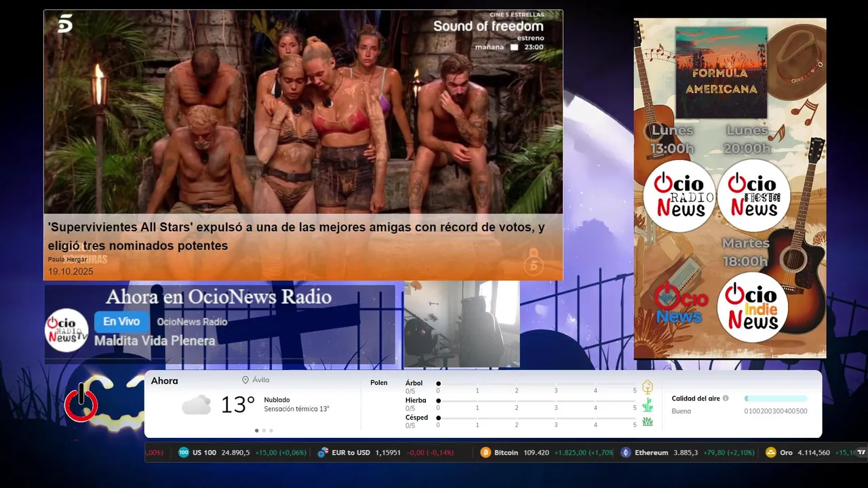Select the first weather carousel dot
Viewport: 868px width, 488px height.
tap(256, 430)
